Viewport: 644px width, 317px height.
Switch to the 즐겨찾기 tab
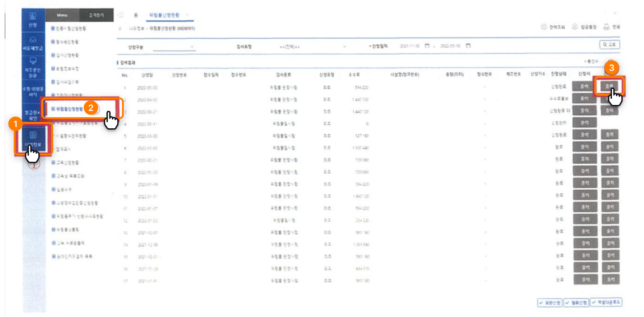pos(96,15)
